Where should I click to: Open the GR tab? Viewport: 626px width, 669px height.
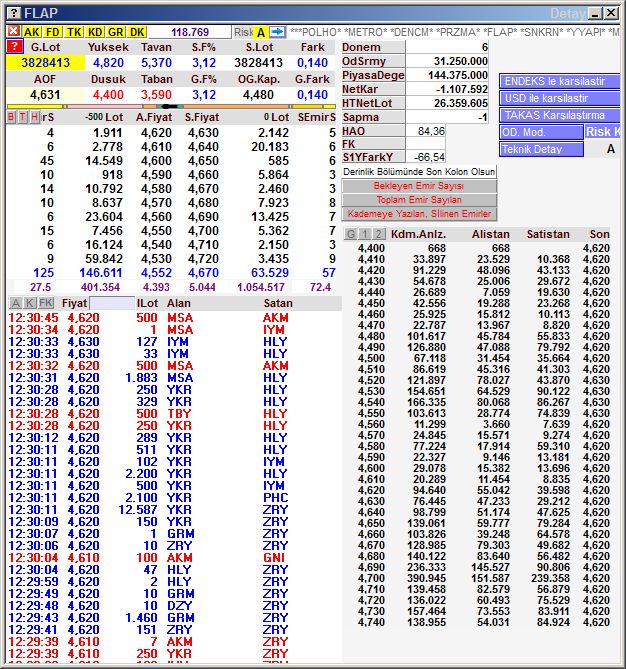pos(116,32)
